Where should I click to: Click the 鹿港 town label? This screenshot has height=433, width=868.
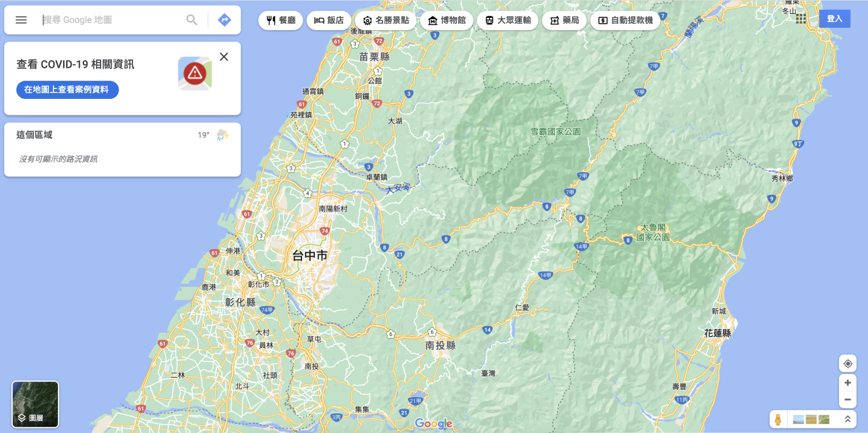tap(209, 287)
